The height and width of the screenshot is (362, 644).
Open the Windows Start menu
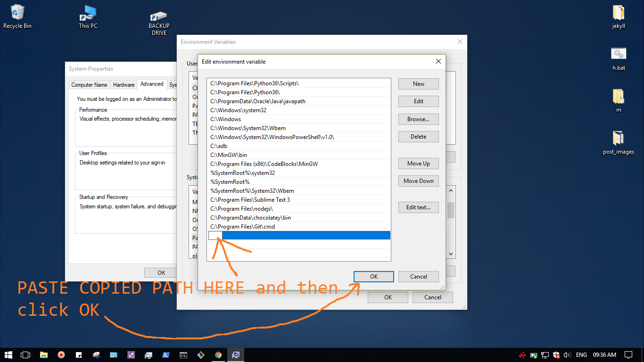pyautogui.click(x=8, y=355)
